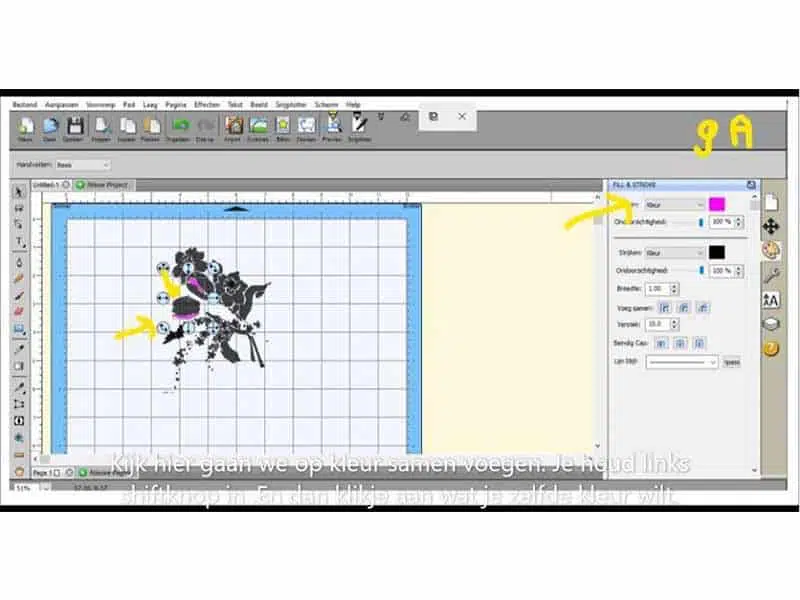
Task: Select the first end cap style
Action: click(x=661, y=343)
